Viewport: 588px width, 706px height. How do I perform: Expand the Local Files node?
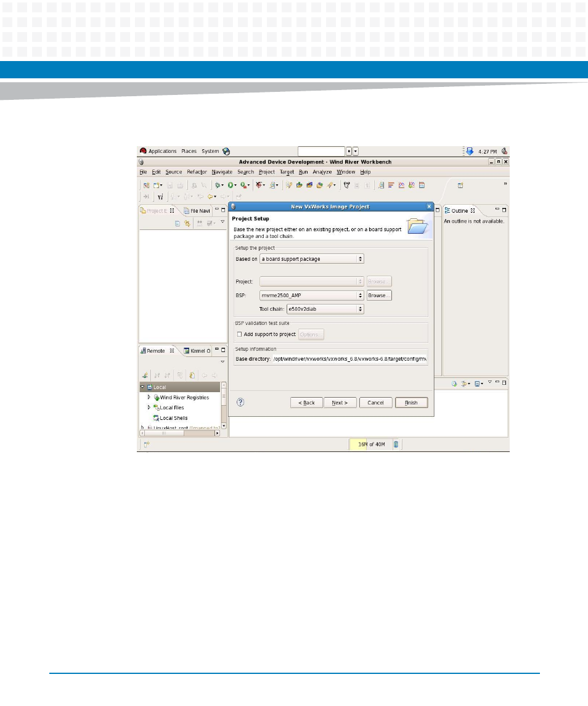point(149,407)
